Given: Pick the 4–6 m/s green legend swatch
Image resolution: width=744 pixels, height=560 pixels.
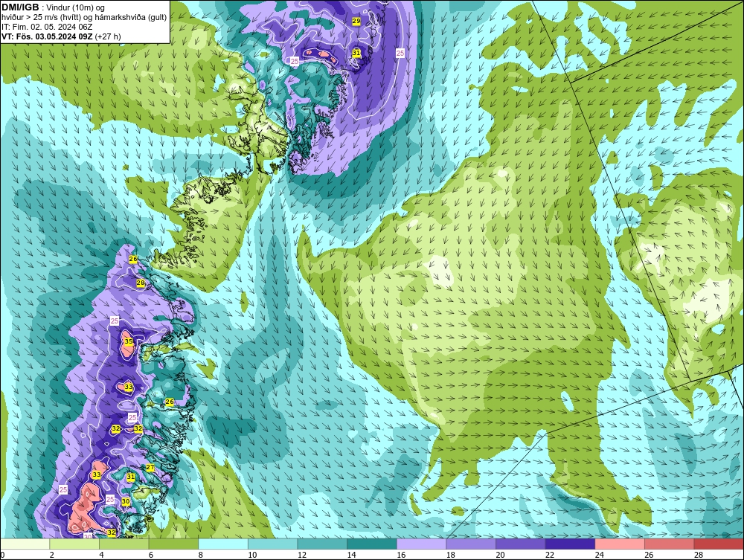Looking at the screenshot, I should [x=124, y=544].
